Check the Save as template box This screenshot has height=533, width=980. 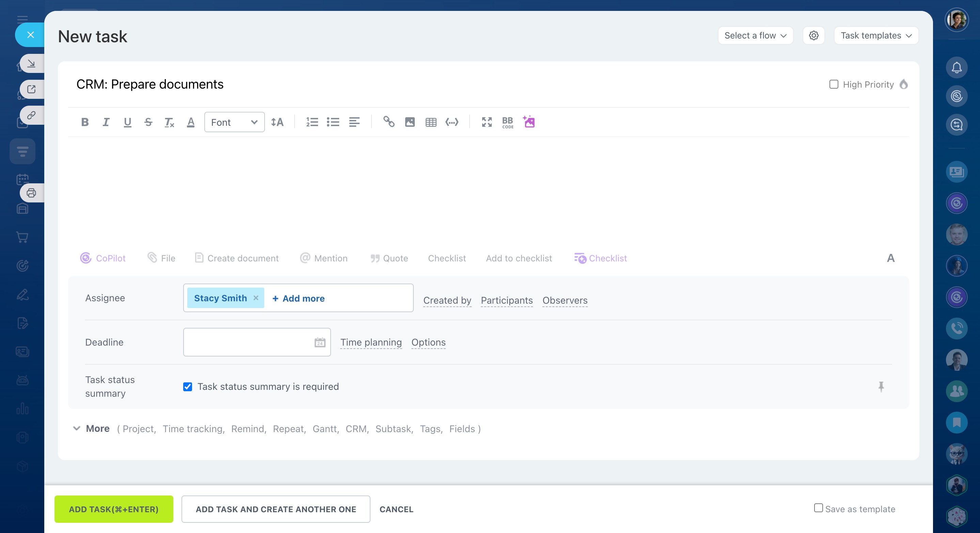coord(818,508)
